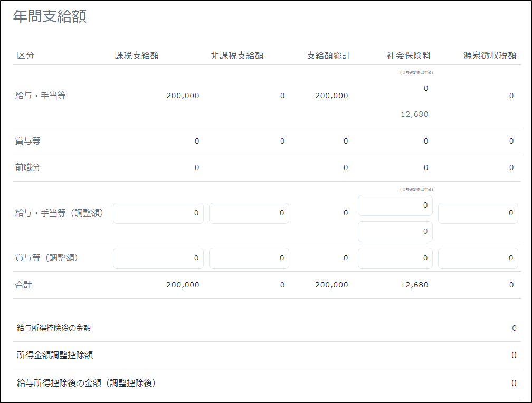The image size is (532, 403).
Task: Click the 課税支給額 column header
Action: pos(137,55)
